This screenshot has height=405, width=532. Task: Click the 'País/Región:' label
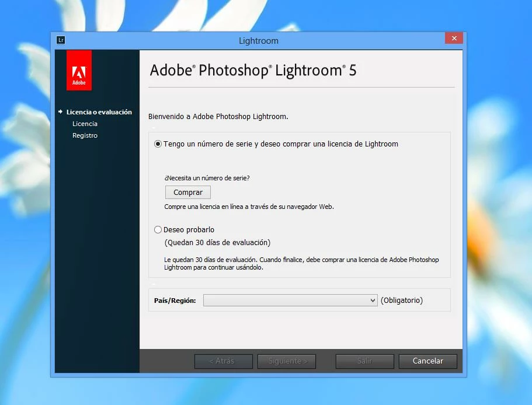(175, 301)
